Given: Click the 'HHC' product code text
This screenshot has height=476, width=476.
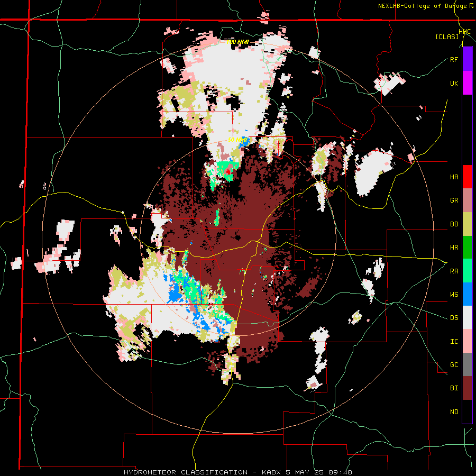Looking at the screenshot, I should pyautogui.click(x=465, y=32).
